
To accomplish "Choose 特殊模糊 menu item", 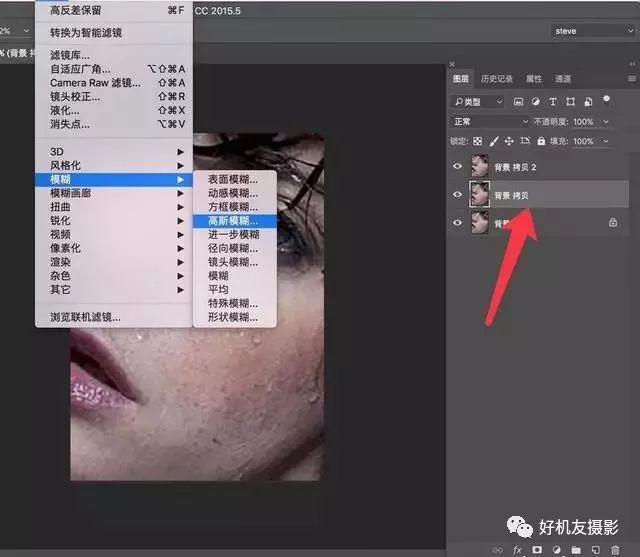I will coord(235,304).
